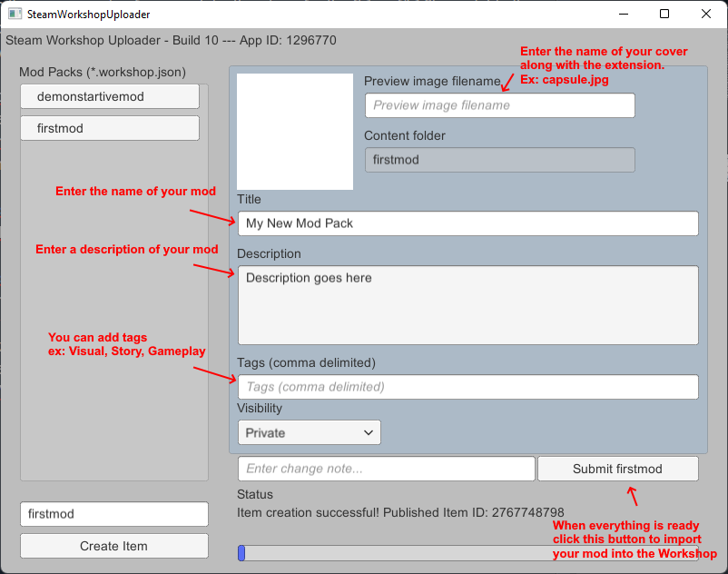
Task: Click the Enter change note field
Action: pyautogui.click(x=386, y=469)
